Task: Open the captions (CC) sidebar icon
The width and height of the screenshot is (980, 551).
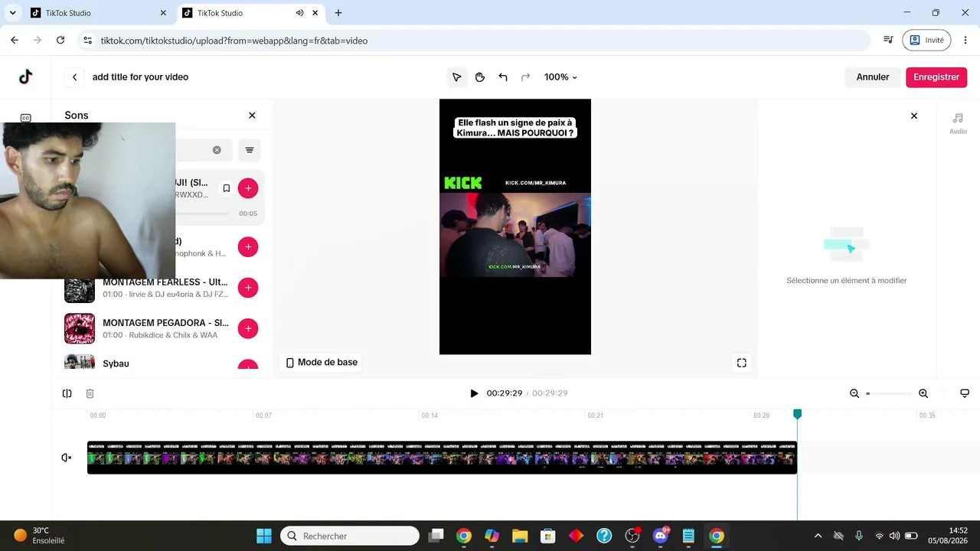Action: tap(25, 118)
